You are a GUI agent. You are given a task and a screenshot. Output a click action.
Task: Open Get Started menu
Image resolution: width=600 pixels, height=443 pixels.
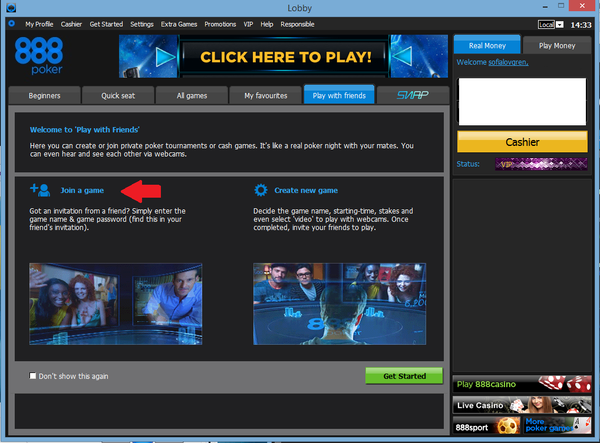pos(106,24)
